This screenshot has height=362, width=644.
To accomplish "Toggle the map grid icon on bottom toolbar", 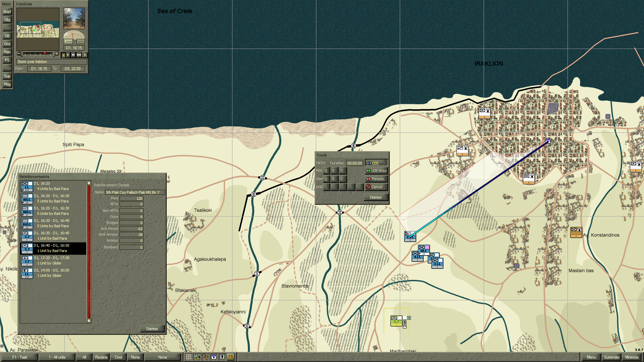I will pos(189,357).
